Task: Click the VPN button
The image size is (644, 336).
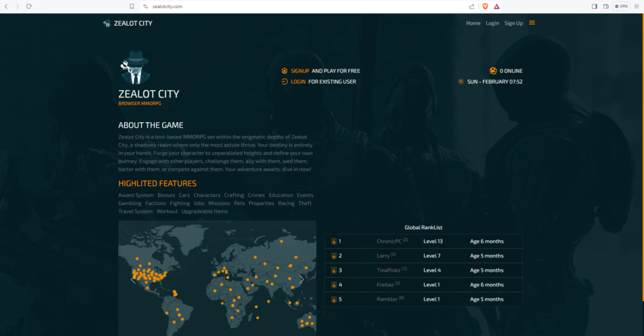Action: pyautogui.click(x=621, y=6)
